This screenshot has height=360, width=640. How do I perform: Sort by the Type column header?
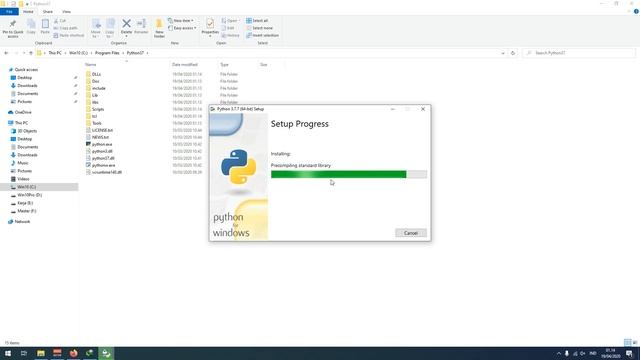click(224, 64)
